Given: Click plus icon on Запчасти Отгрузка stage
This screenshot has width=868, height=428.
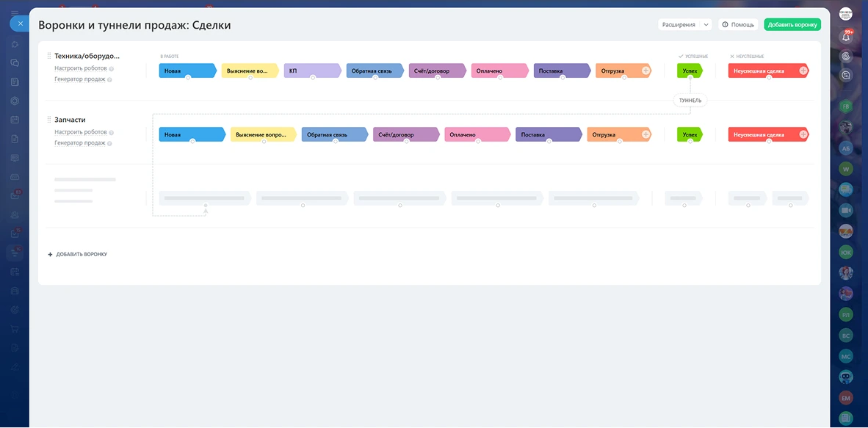Looking at the screenshot, I should 645,134.
